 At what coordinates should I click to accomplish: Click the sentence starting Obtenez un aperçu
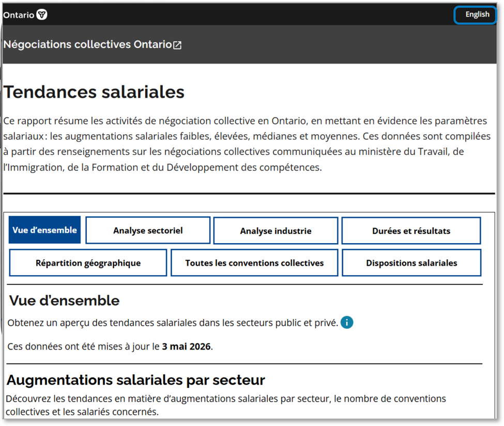[173, 323]
